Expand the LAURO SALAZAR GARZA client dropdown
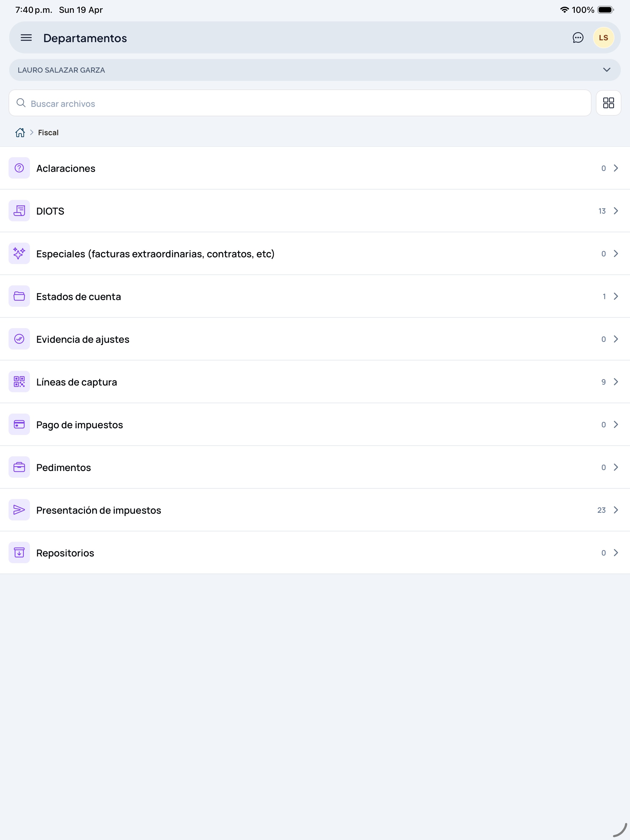 click(x=315, y=70)
